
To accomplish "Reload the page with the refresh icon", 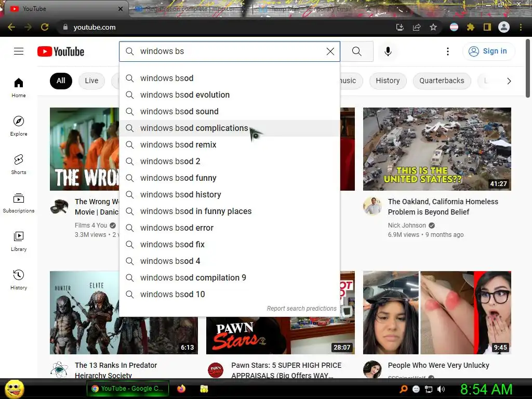I will 45,27.
